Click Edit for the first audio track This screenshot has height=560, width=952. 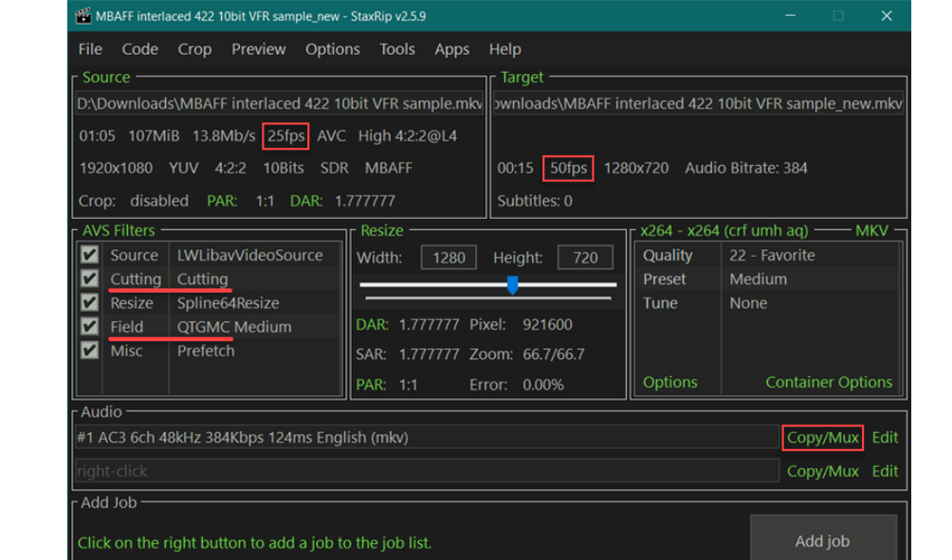[x=885, y=438]
